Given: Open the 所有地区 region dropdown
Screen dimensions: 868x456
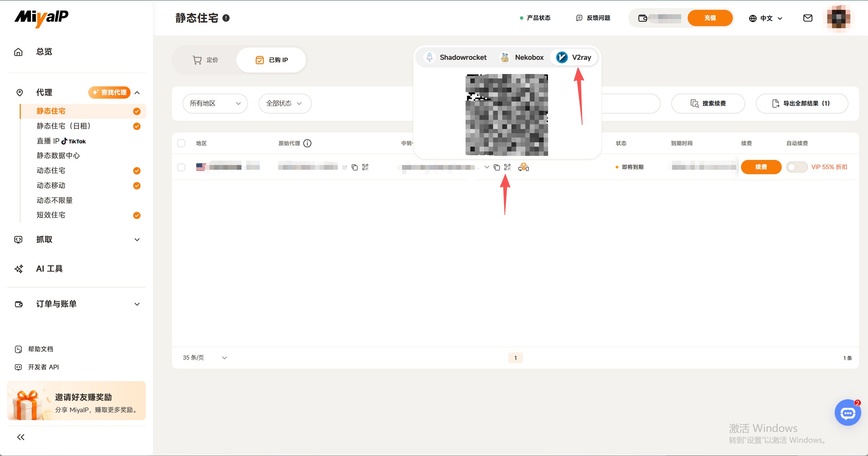Looking at the screenshot, I should [x=215, y=104].
